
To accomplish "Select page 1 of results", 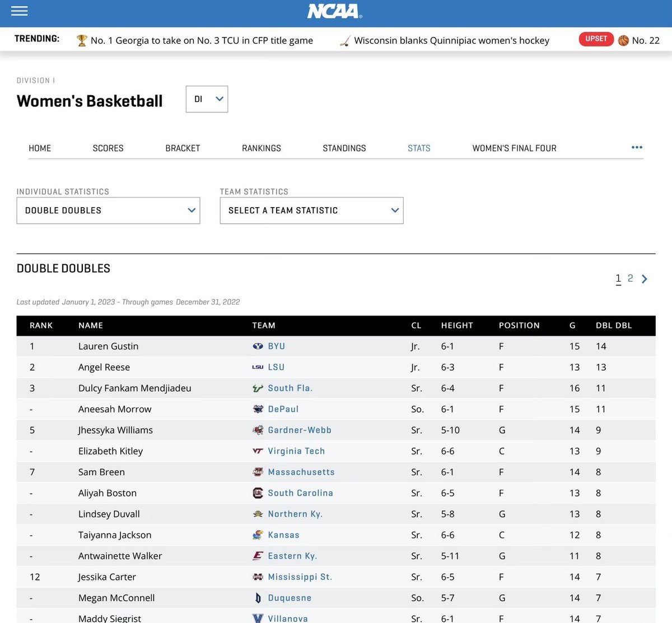I will 618,278.
